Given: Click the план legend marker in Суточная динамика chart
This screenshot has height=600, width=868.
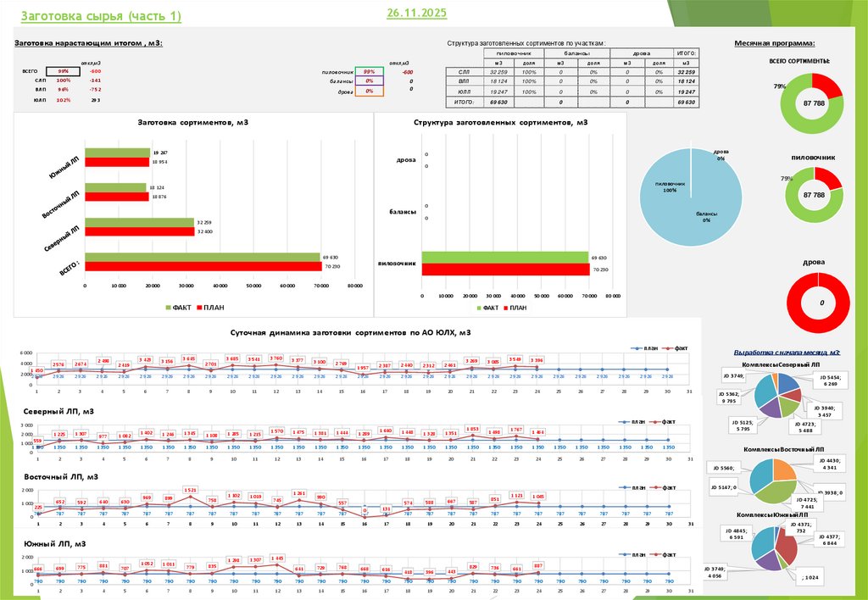Looking at the screenshot, I should [637, 348].
